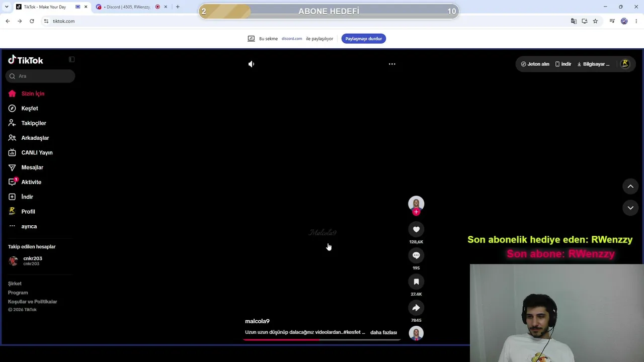
Task: Go to the previous video with the up chevron
Action: [630, 187]
